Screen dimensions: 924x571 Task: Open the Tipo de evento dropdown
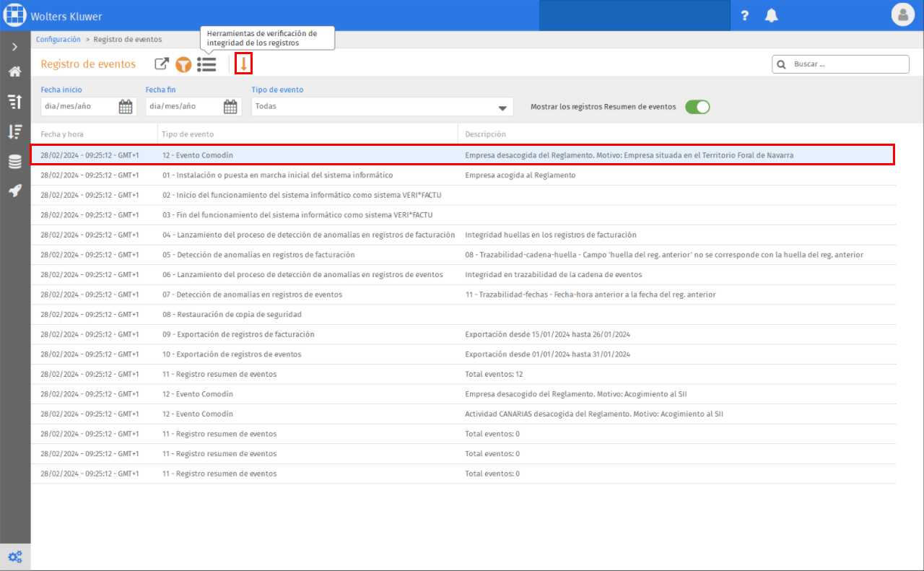coord(383,106)
